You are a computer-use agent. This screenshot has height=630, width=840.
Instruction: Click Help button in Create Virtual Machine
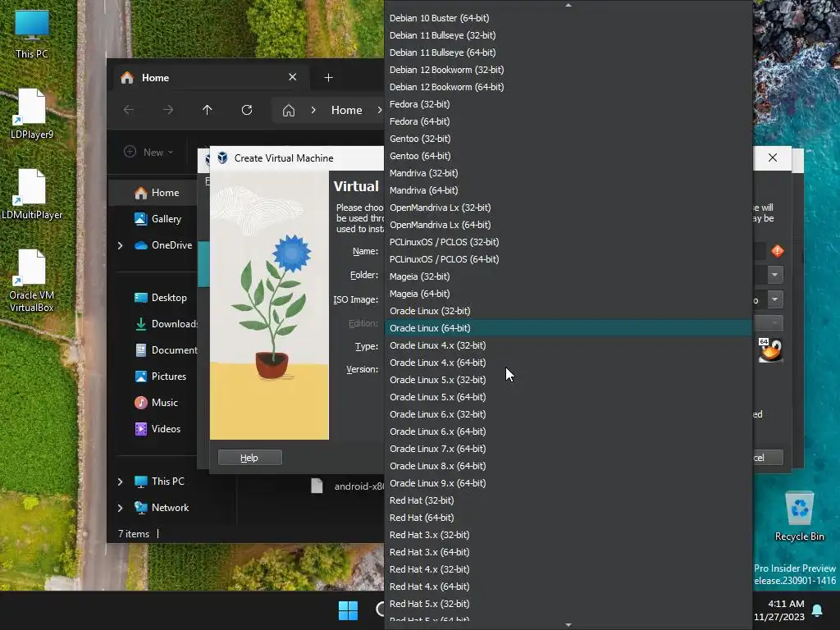click(249, 458)
